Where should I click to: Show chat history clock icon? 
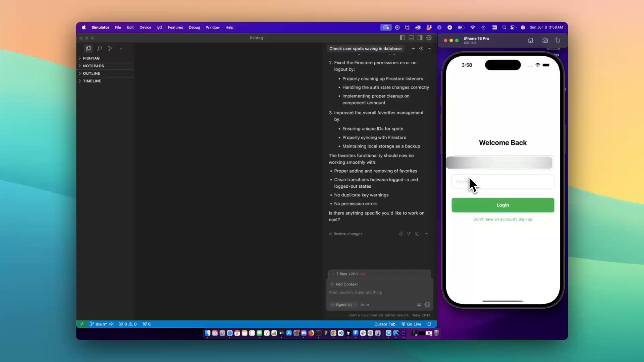tap(421, 49)
